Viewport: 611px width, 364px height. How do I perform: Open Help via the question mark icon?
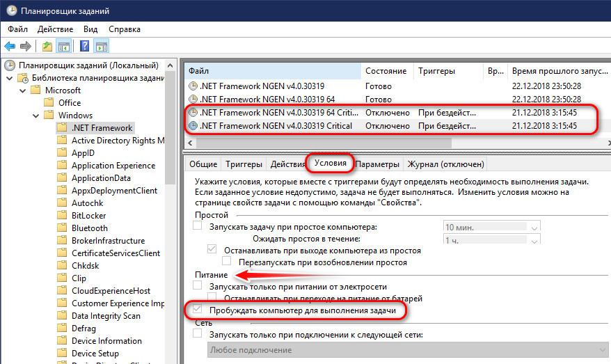tap(84, 47)
